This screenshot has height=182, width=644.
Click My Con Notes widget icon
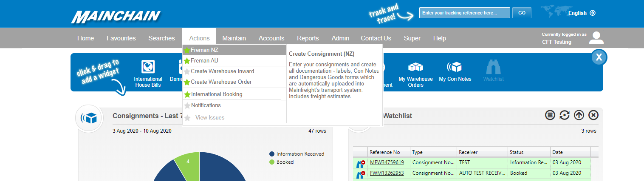(454, 67)
